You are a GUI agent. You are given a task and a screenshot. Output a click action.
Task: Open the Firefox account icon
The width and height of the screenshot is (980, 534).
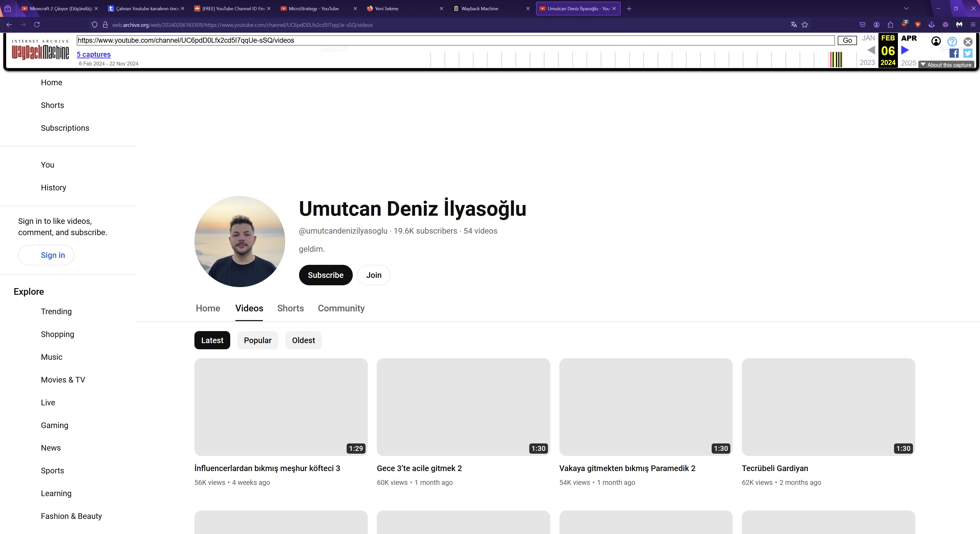876,25
